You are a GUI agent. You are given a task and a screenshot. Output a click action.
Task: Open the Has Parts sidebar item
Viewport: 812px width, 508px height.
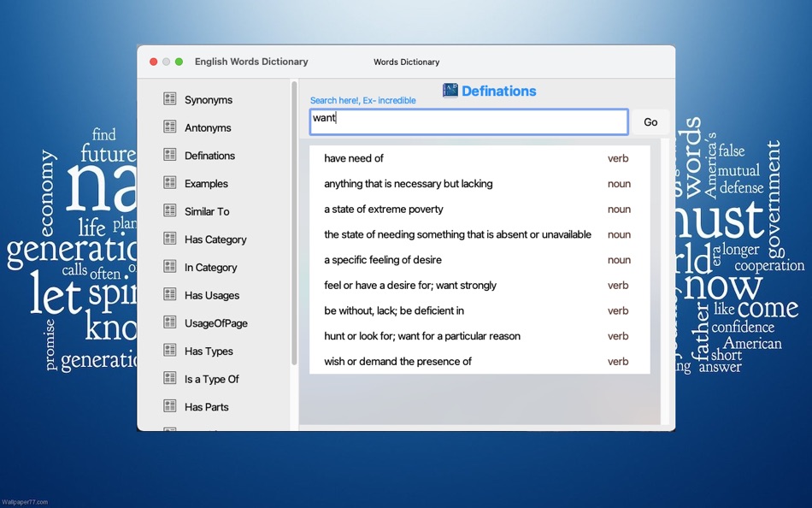[206, 407]
